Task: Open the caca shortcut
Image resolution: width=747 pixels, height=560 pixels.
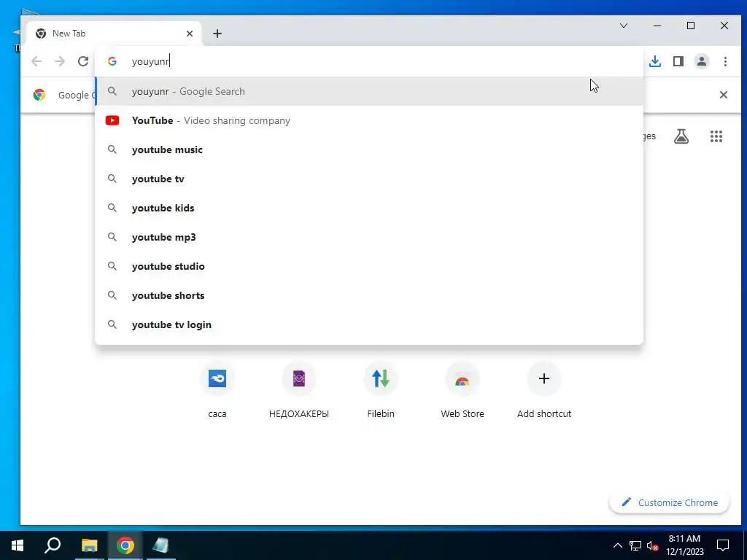Action: tap(217, 391)
